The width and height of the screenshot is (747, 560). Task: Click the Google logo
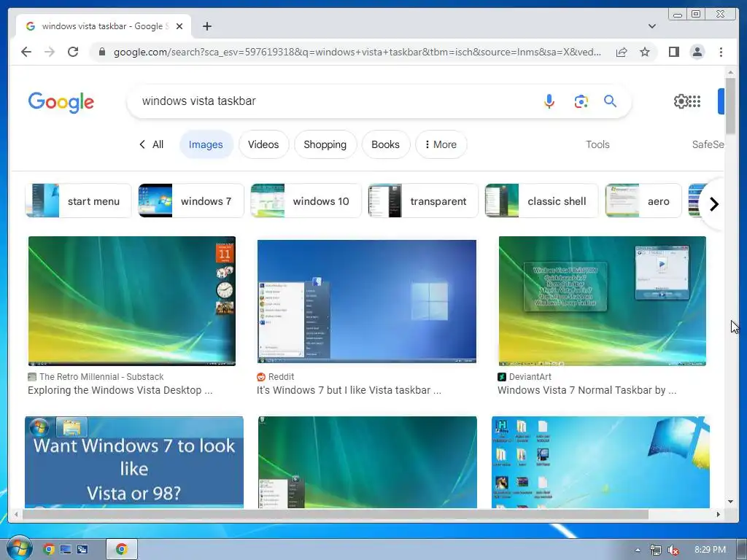61,102
